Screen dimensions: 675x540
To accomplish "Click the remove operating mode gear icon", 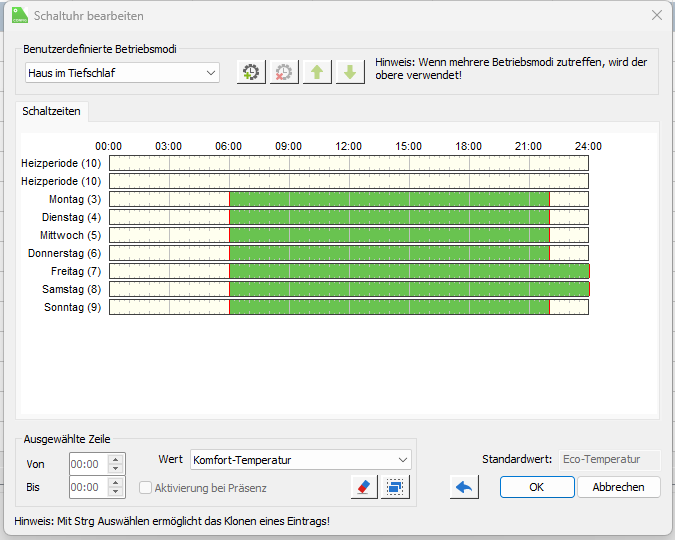I will (x=284, y=73).
